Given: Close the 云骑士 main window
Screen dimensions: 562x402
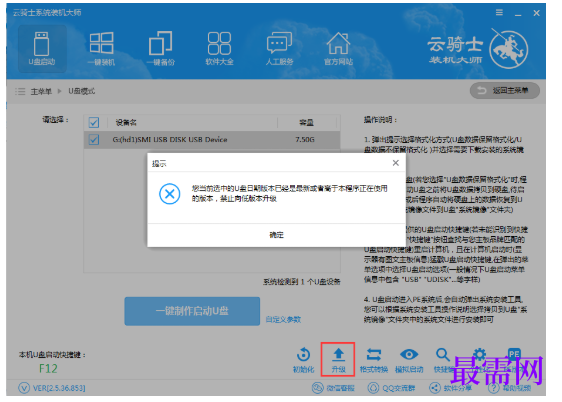Looking at the screenshot, I should coord(537,13).
